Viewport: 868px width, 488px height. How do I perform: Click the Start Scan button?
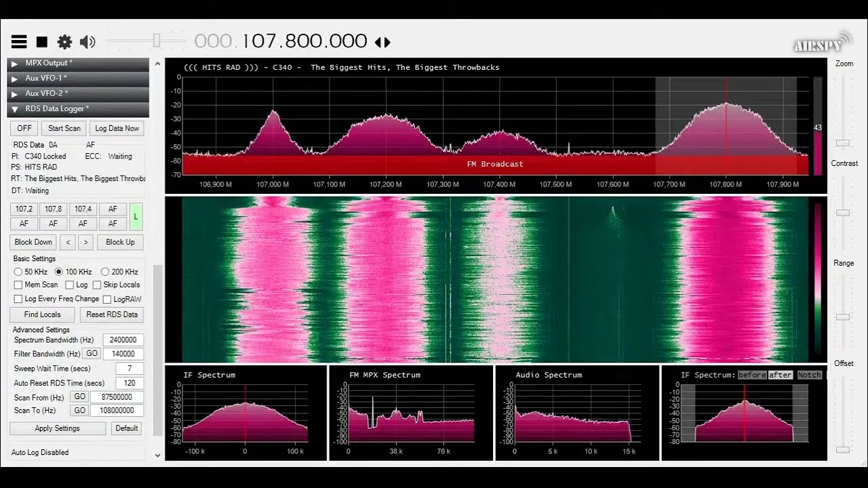[x=64, y=128]
